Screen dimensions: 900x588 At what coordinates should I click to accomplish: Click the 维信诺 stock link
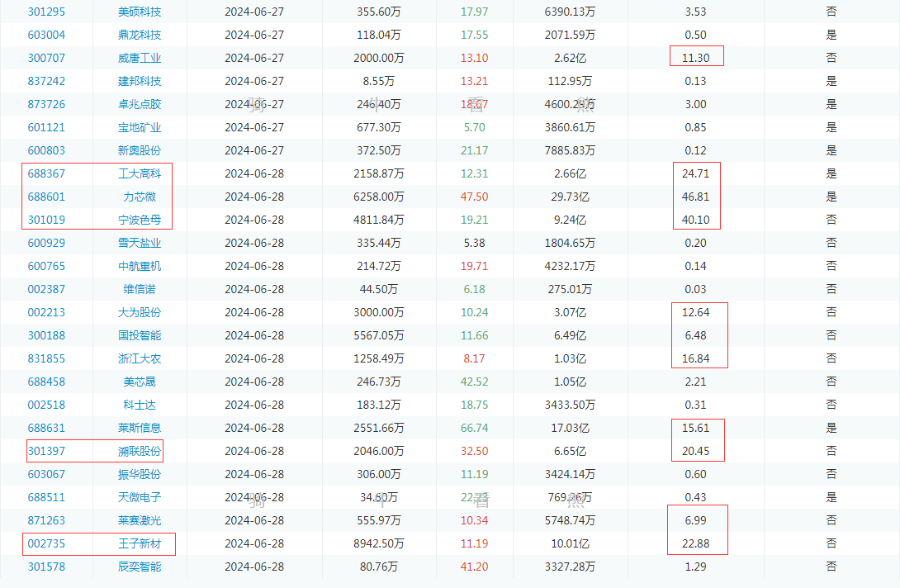(140, 289)
